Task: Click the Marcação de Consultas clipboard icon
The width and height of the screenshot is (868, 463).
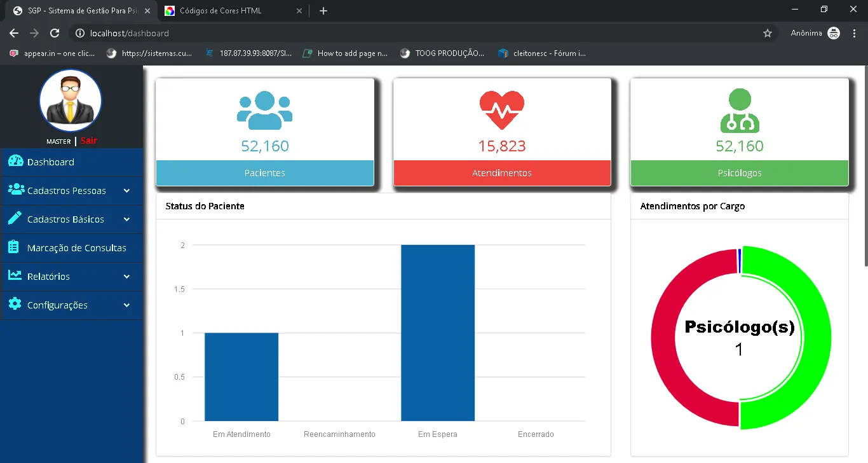Action: pyautogui.click(x=14, y=247)
